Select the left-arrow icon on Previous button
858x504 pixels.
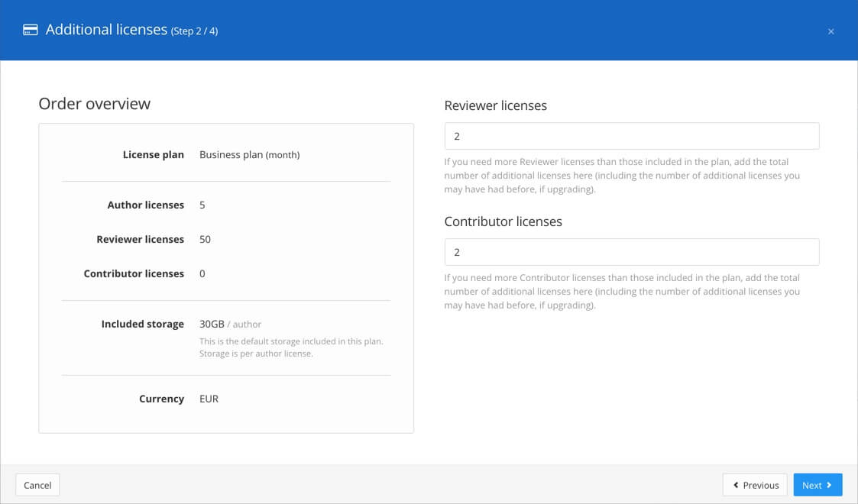(737, 485)
